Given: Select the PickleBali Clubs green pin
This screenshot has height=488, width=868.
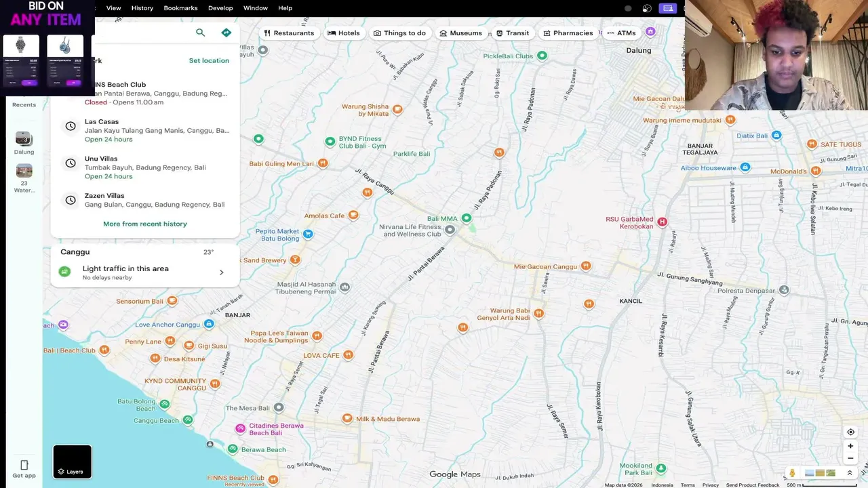Looking at the screenshot, I should 542,56.
